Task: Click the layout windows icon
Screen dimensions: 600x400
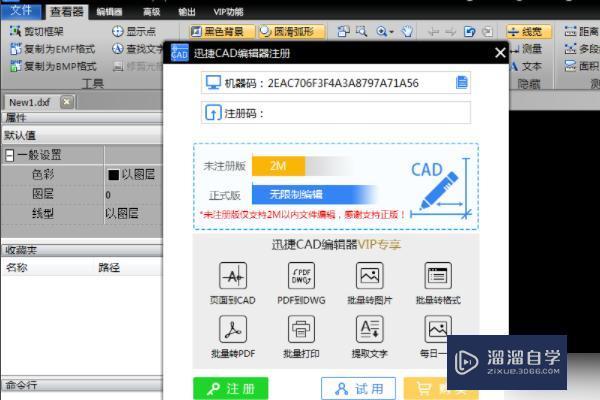Action: pos(343,31)
